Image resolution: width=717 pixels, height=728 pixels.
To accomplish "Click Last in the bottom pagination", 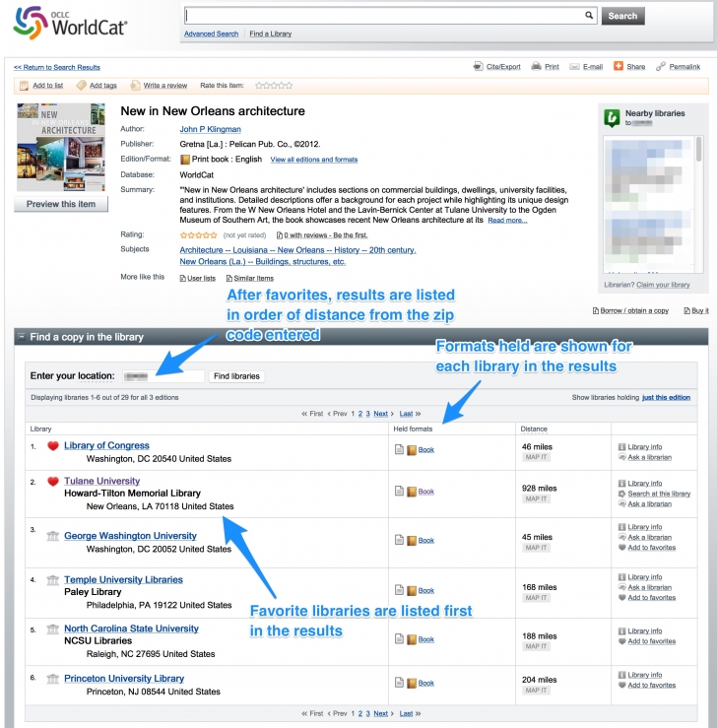I will coord(406,713).
